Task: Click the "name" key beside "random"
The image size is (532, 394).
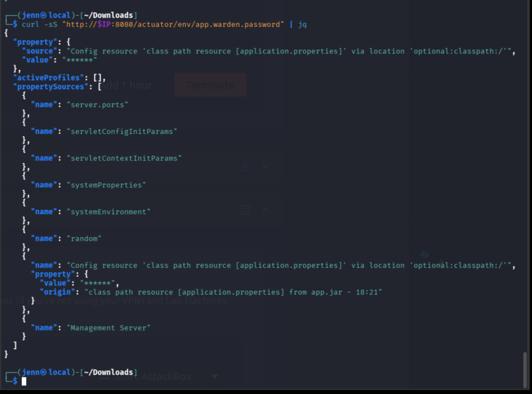Action: [x=44, y=238]
